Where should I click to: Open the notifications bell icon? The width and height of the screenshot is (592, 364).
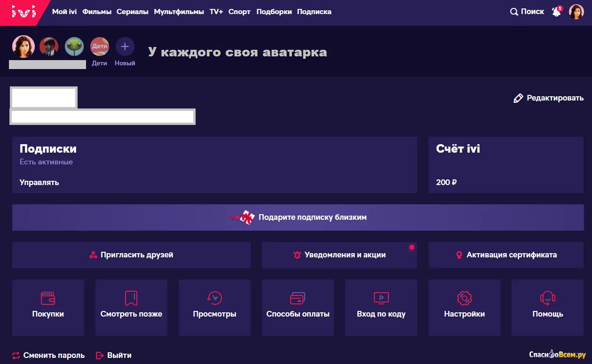click(557, 12)
